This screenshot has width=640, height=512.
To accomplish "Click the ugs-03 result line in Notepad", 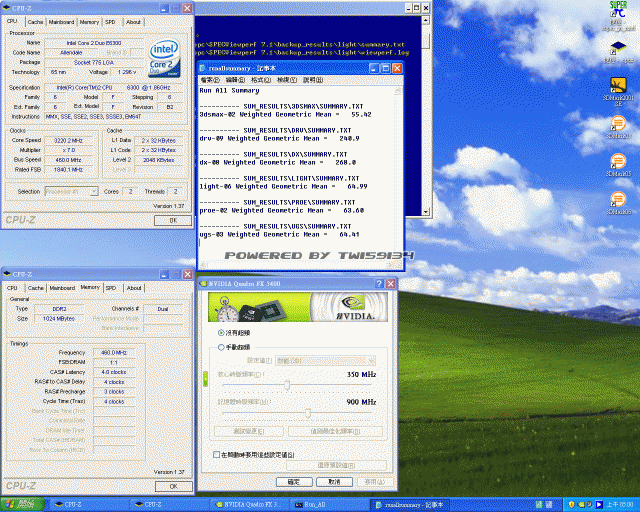I will (279, 235).
